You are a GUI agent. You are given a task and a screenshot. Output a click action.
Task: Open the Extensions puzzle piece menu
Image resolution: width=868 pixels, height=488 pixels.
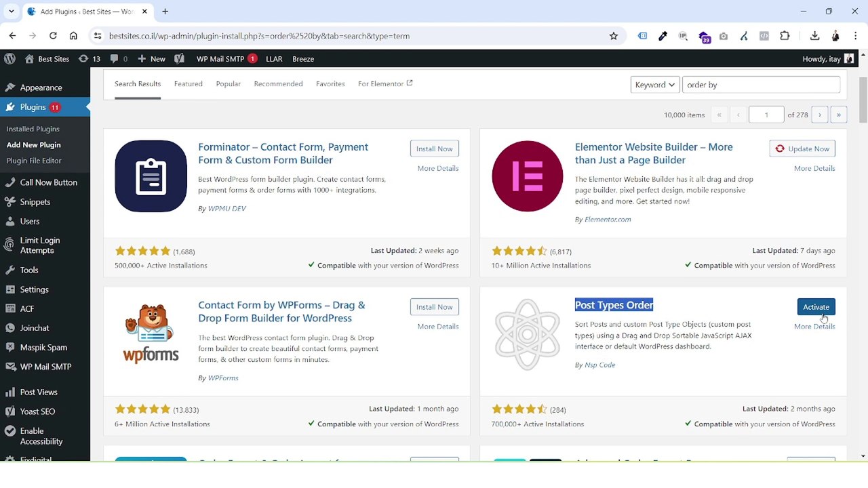785,36
